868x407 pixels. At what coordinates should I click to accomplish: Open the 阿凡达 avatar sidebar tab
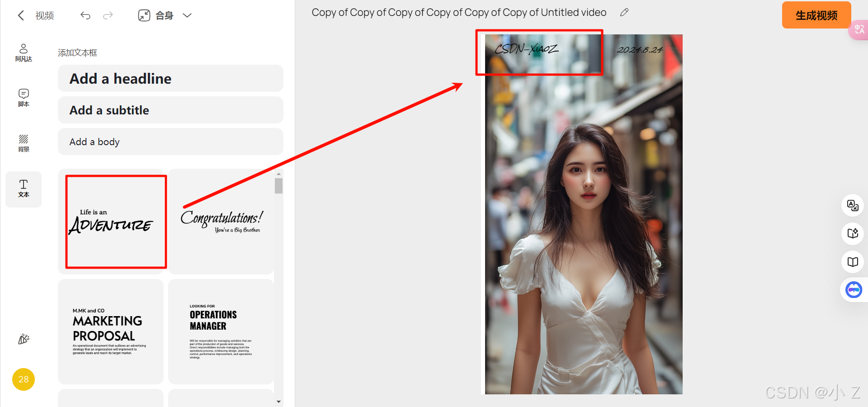(x=24, y=52)
